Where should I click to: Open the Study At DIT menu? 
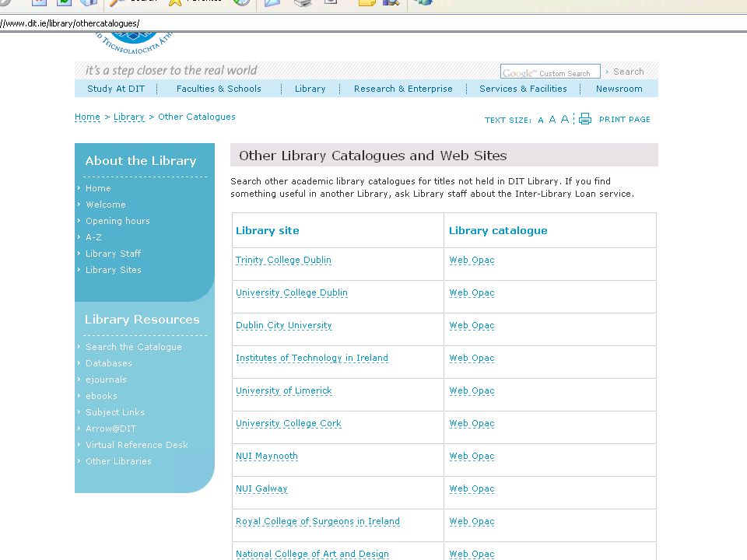[116, 89]
